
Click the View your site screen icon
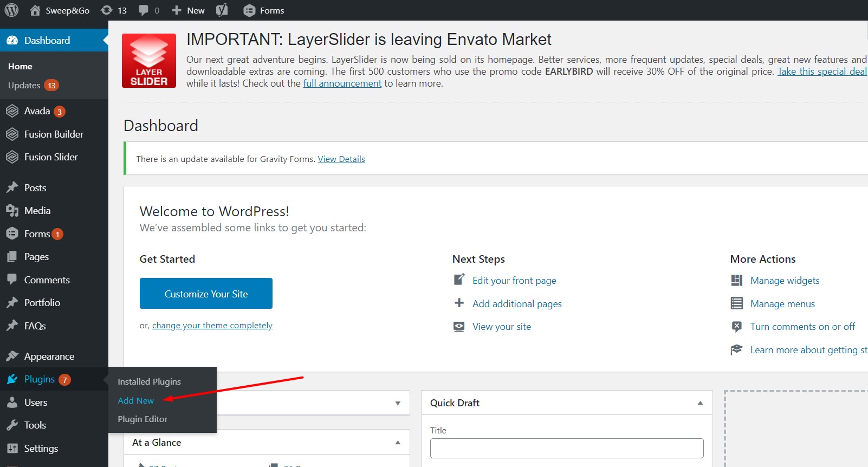(459, 327)
